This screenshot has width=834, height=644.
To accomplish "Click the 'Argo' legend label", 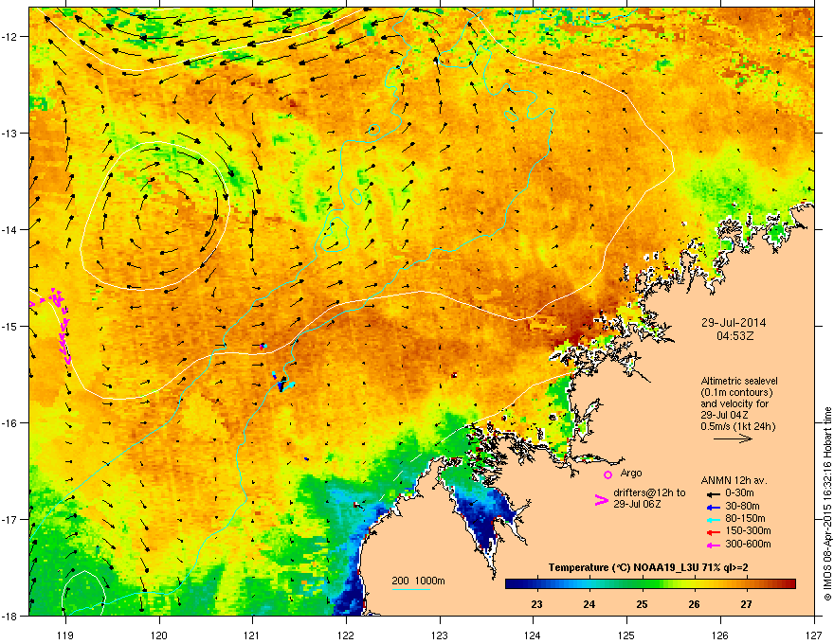I will tap(631, 473).
